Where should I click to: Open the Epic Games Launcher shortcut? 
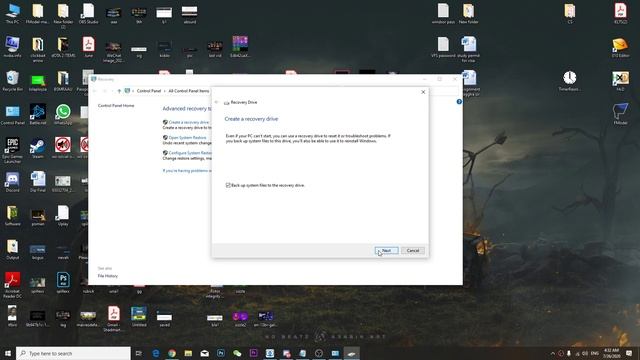[12, 150]
